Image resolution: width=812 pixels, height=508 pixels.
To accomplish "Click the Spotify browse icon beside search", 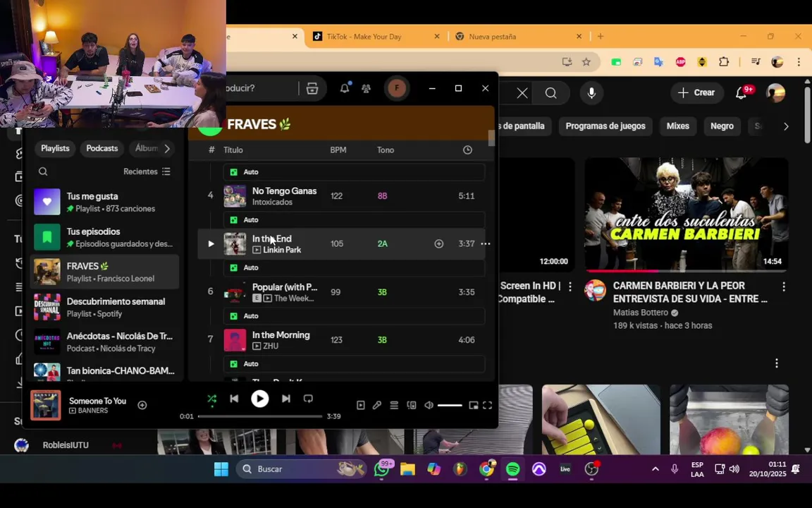I will [x=312, y=89].
